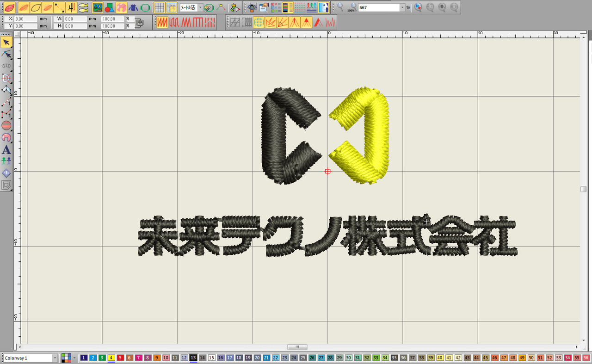Click the Show Bitmaps picture icon
Screen dimensions: 592x364
click(x=98, y=7)
